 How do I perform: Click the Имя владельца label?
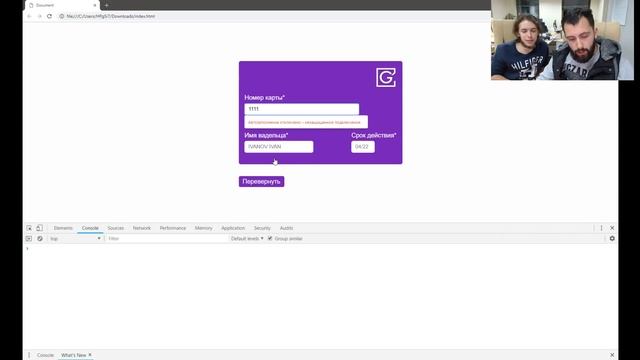pos(266,135)
